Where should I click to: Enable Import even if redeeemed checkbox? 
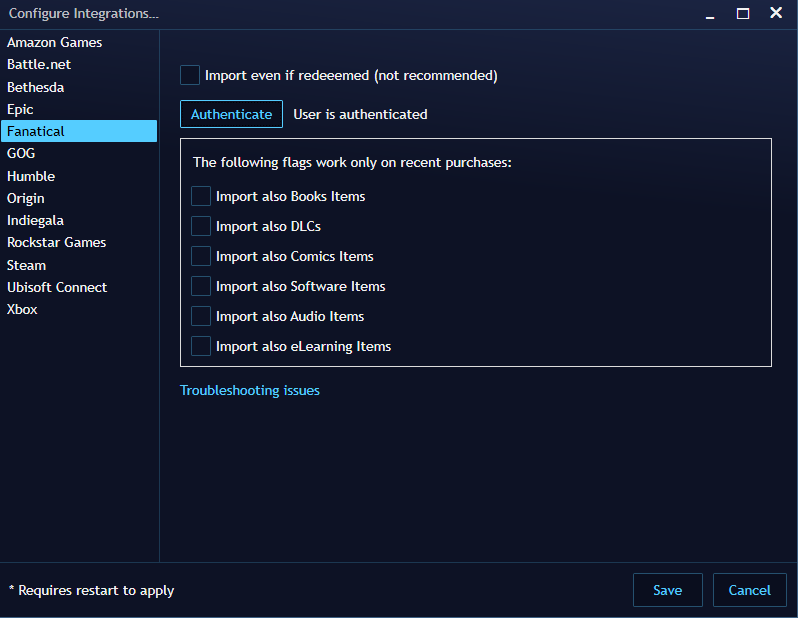[x=190, y=75]
